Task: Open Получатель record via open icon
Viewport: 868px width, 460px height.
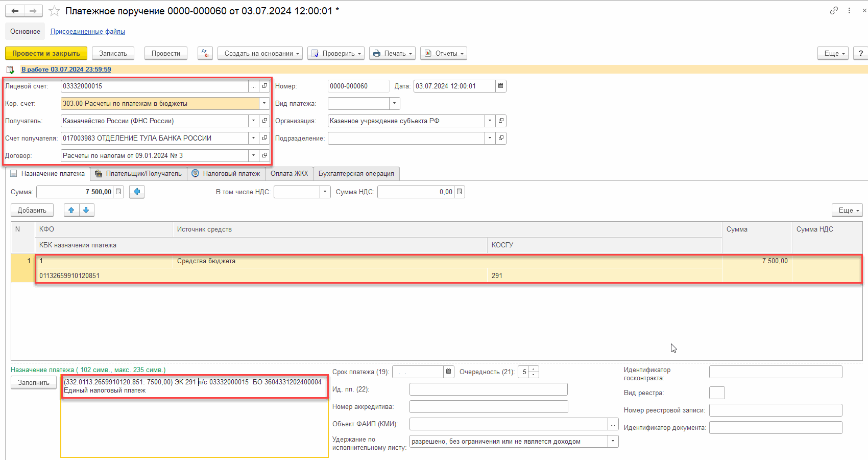Action: [264, 121]
